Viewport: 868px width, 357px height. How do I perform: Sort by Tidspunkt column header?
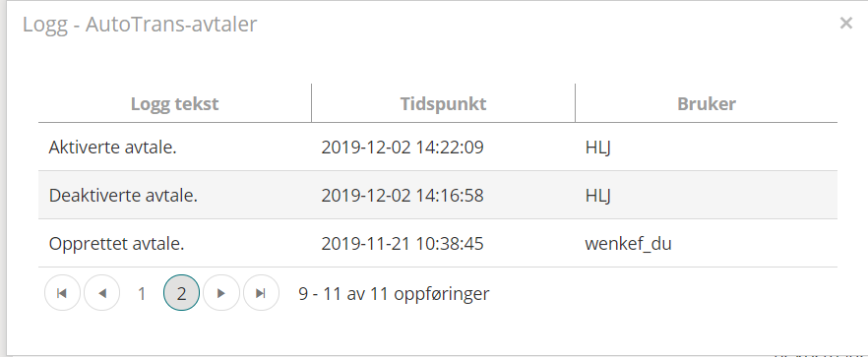[x=444, y=103]
